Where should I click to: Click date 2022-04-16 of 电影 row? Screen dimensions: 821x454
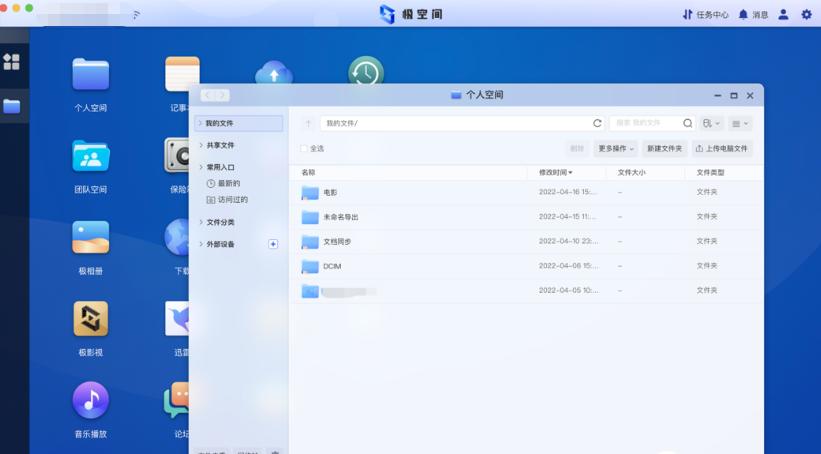pos(568,192)
